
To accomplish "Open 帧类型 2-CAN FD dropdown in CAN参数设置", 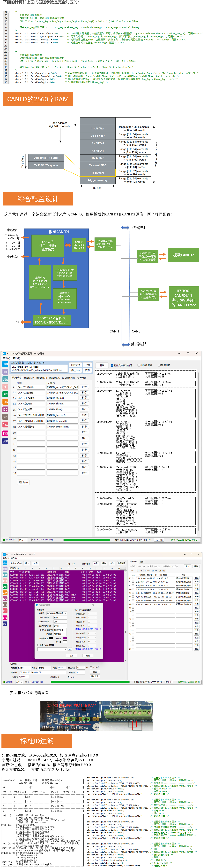I will click(57, 613).
